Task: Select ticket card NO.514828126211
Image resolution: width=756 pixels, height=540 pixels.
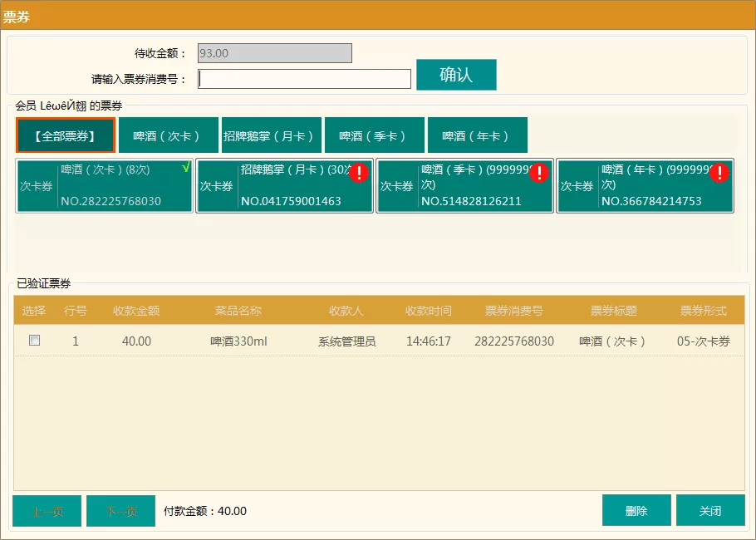Action: [x=465, y=186]
